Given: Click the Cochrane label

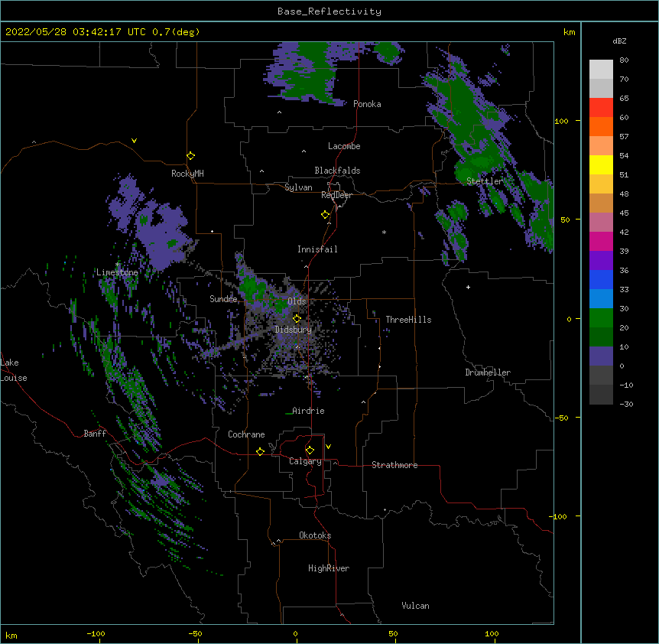Looking at the screenshot, I should click(x=246, y=434).
